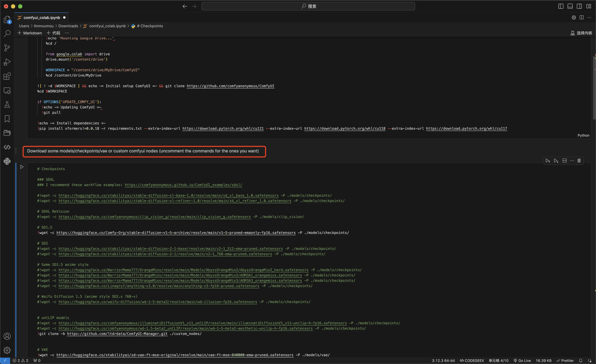Click CODEGEEX status bar item
Image resolution: width=596 pixels, height=364 pixels.
pyautogui.click(x=472, y=360)
